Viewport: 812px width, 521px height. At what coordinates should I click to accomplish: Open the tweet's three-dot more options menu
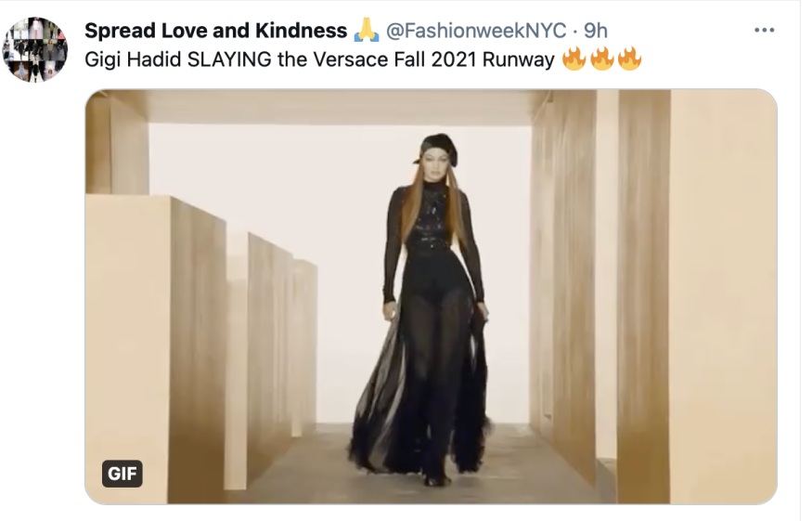point(765,30)
